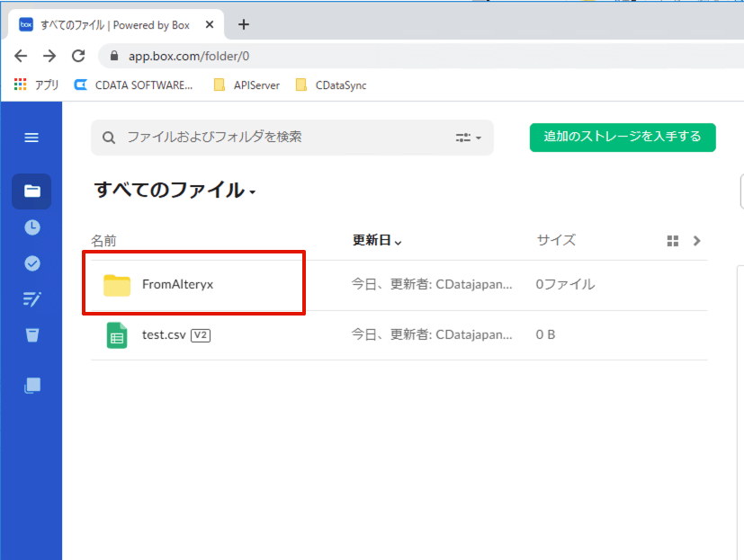Click the FromAlteryx folder icon

117,285
